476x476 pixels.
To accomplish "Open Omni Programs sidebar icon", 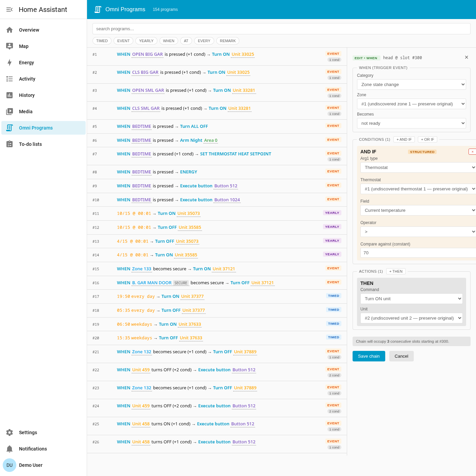I will 10,128.
